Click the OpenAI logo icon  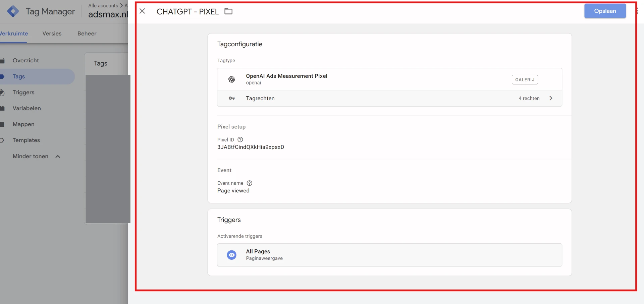pos(231,79)
